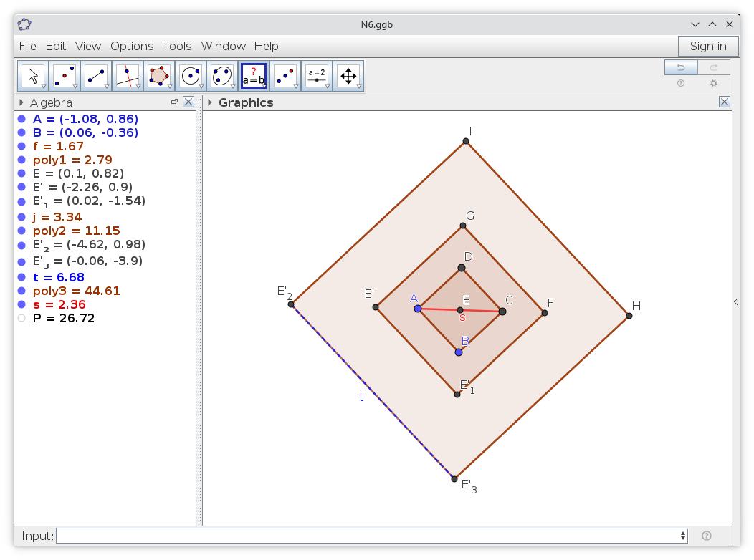This screenshot has height=560, width=754.
Task: Select the Point tool
Action: (x=65, y=75)
